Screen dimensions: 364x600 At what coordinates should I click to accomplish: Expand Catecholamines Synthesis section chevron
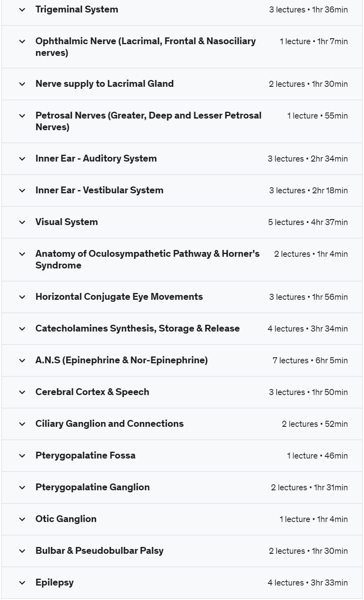22,329
